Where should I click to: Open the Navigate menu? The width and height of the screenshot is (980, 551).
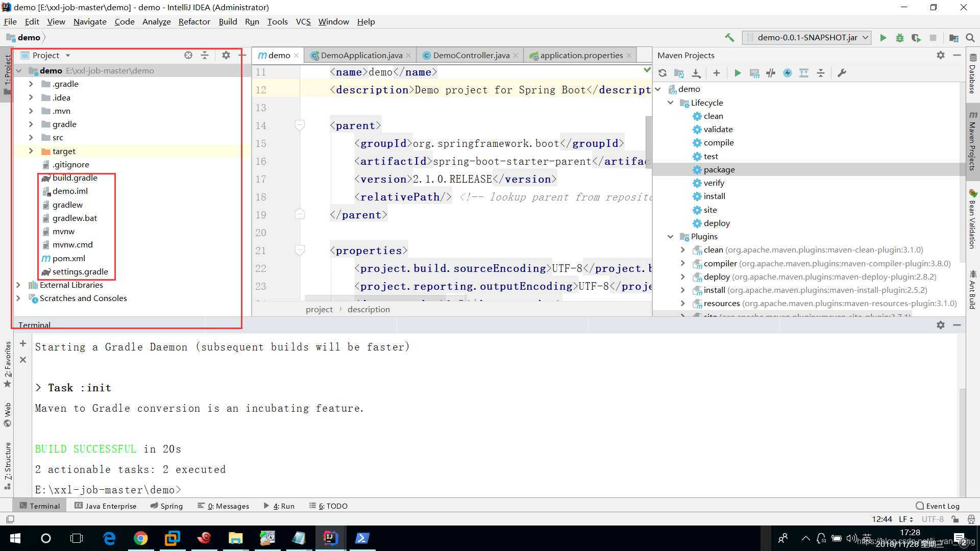tap(90, 21)
